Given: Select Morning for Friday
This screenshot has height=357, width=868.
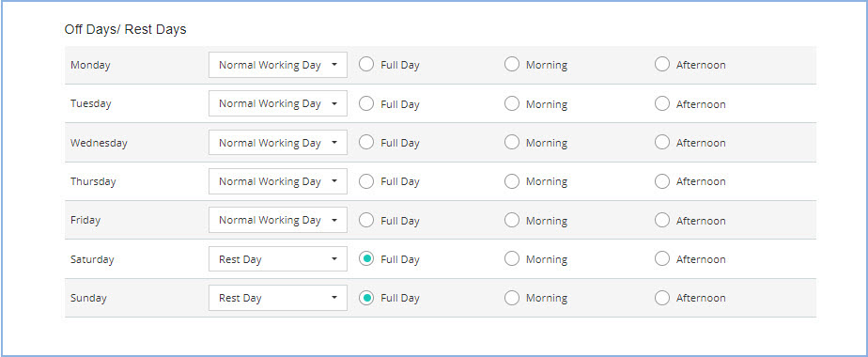Looking at the screenshot, I should pos(512,220).
